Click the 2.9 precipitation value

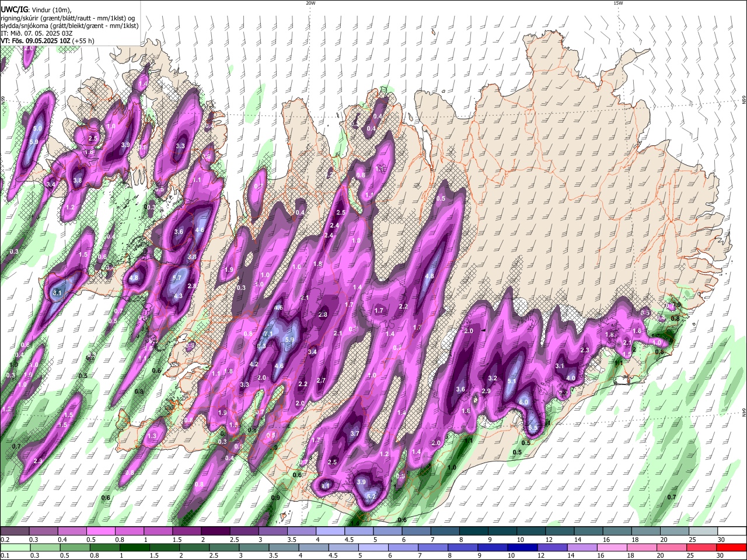coord(486,391)
